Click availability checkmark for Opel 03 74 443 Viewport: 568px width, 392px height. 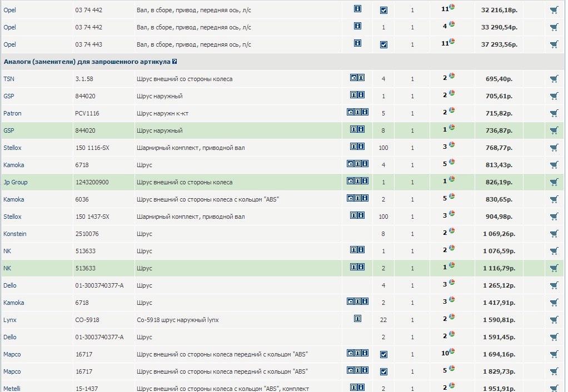click(383, 44)
